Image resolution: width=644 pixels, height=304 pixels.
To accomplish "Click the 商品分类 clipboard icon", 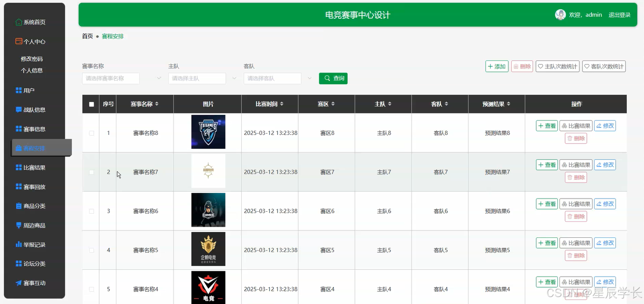I will (19, 206).
